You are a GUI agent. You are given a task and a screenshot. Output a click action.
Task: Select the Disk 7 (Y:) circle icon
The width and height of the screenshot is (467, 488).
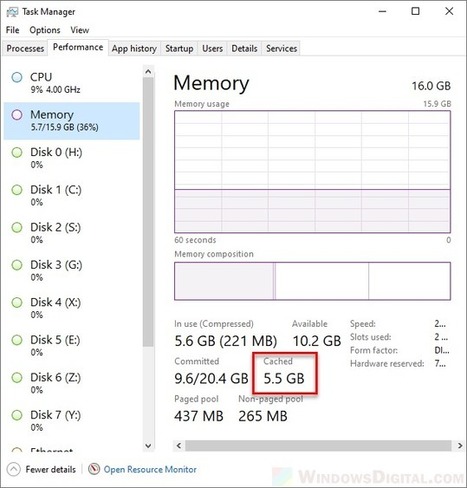17,415
